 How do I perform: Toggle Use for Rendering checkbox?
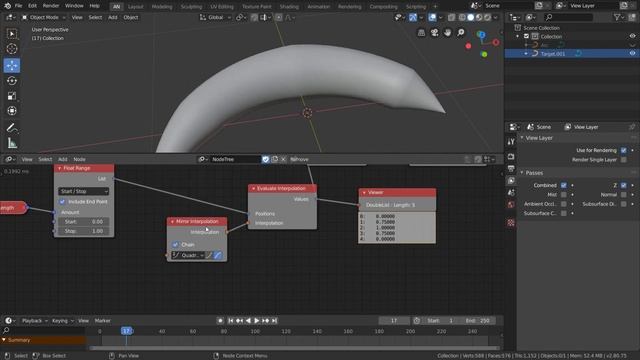click(x=624, y=150)
